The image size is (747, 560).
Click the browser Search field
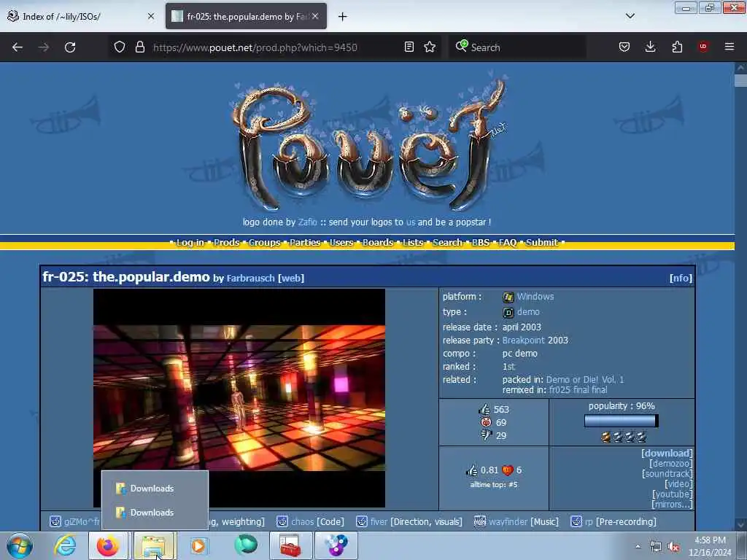click(x=517, y=47)
